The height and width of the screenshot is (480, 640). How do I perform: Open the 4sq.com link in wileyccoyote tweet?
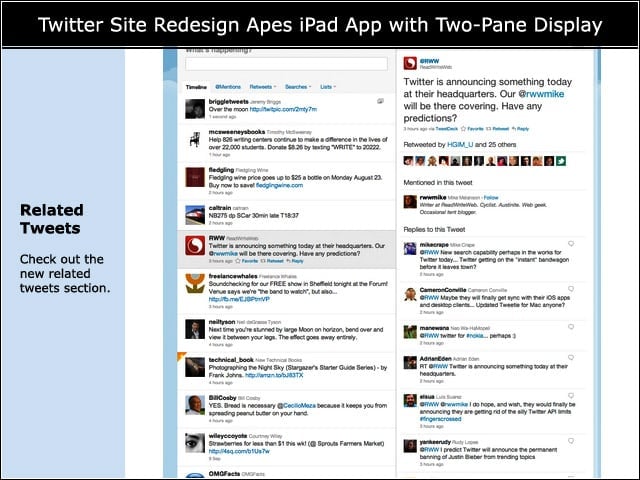239,451
